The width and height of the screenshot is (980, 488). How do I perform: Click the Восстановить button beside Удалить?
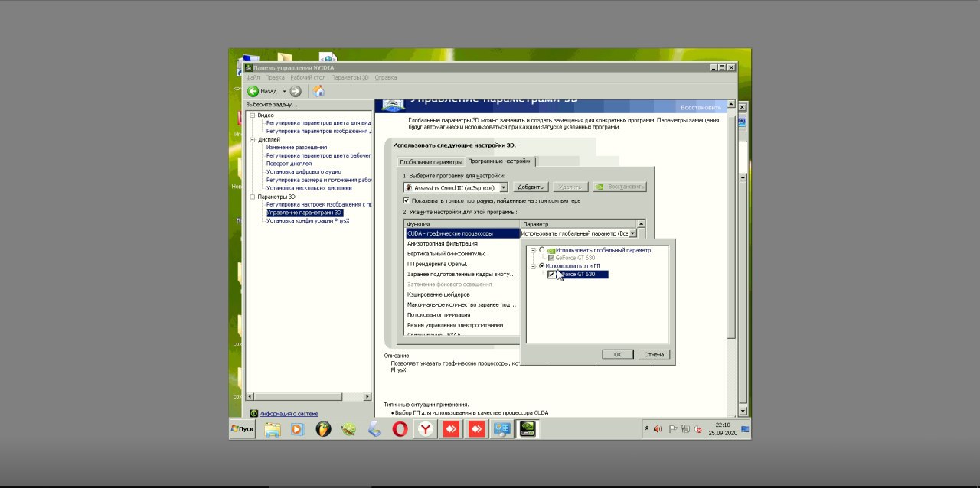[x=619, y=187]
